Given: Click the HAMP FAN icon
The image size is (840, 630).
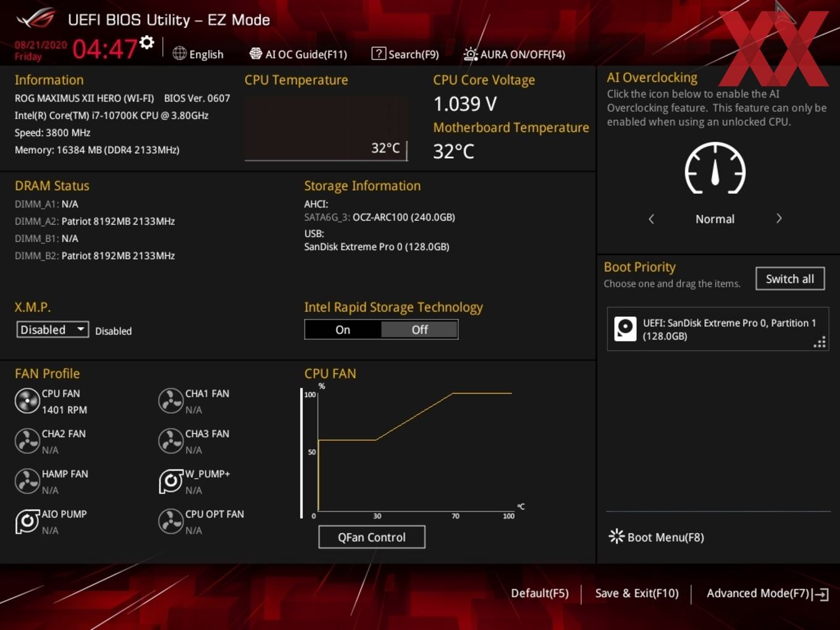Looking at the screenshot, I should (27, 481).
